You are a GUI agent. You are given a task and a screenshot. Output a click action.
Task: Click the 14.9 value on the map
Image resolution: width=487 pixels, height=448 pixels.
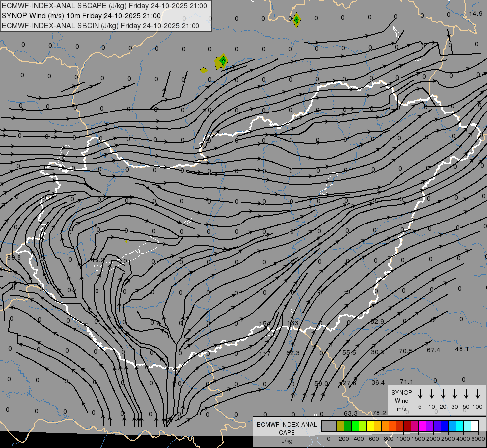(476, 13)
